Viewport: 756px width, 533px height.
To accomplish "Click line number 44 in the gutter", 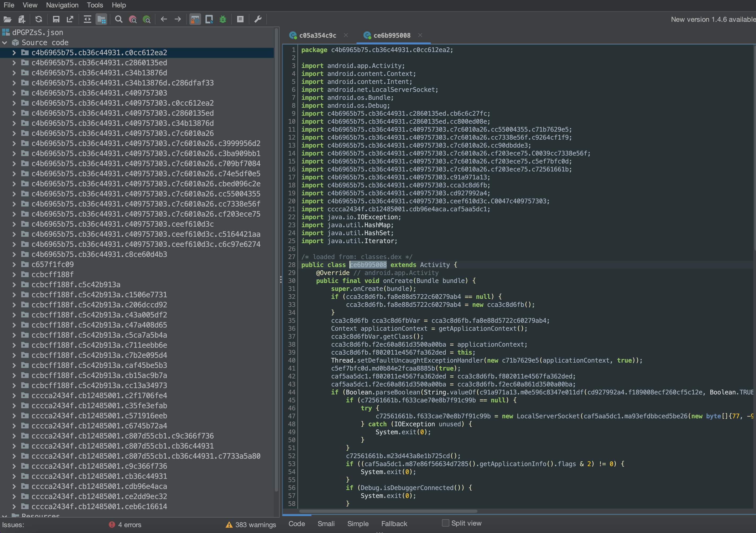I will 292,392.
